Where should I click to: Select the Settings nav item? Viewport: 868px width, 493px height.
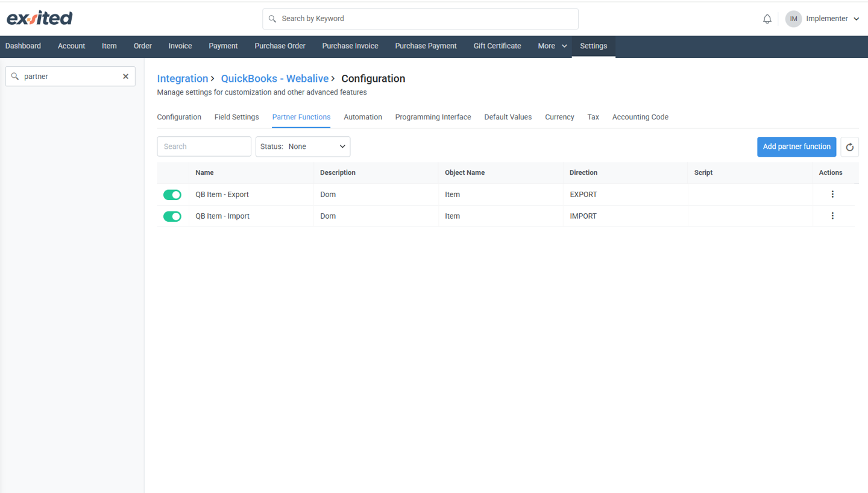coord(593,46)
